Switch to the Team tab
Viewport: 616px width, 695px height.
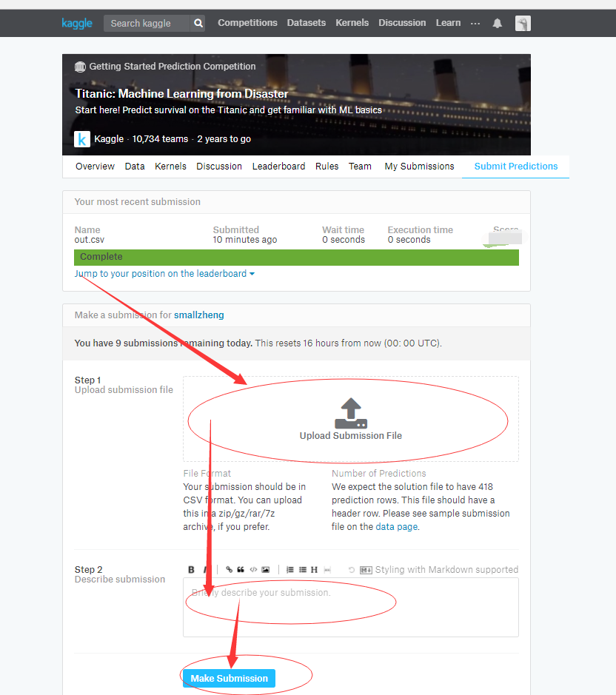click(x=360, y=167)
